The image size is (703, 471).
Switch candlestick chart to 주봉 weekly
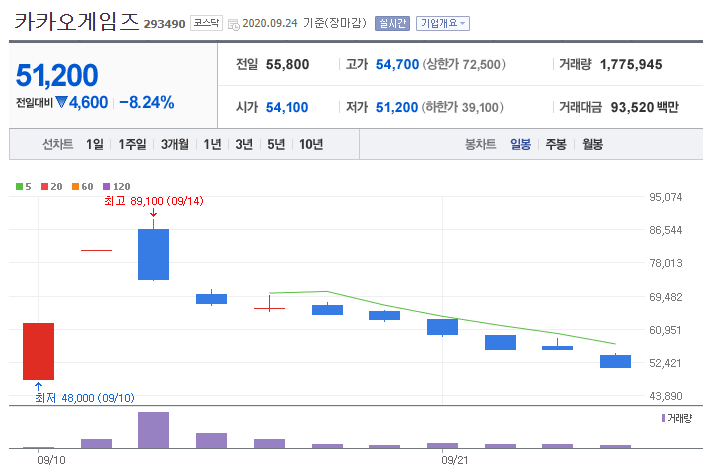[x=556, y=144]
